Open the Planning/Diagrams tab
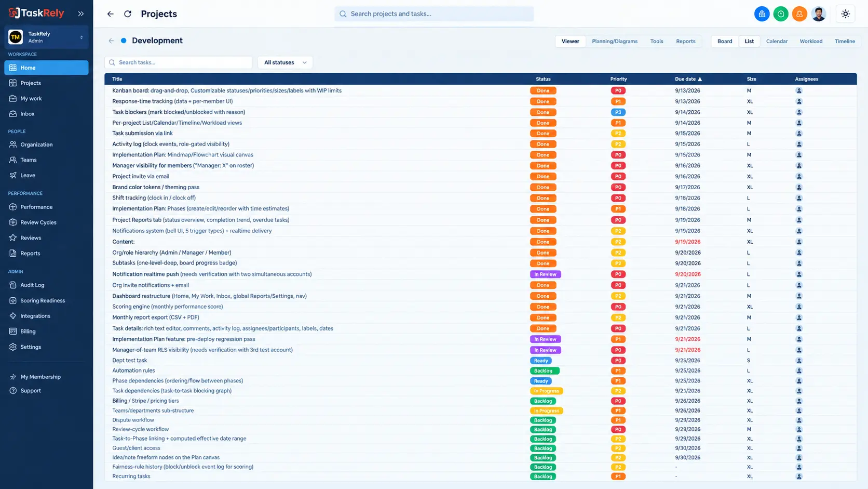Viewport: 868px width, 489px height. click(615, 41)
